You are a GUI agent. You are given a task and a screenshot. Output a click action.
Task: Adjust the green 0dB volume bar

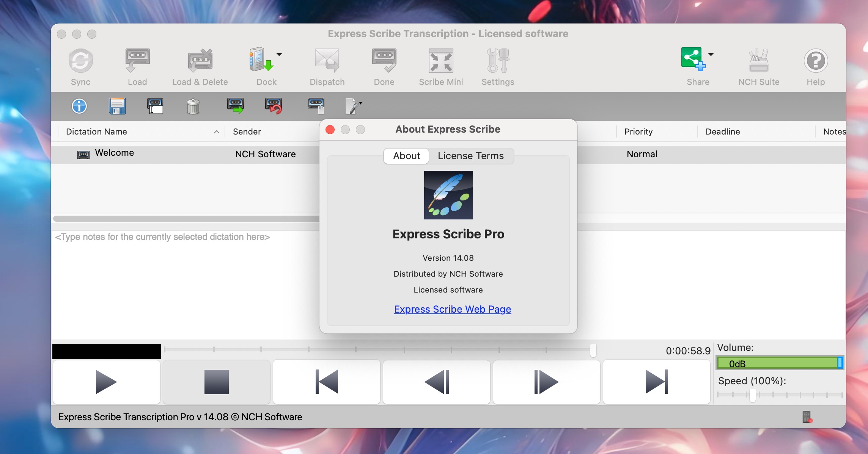click(x=780, y=363)
